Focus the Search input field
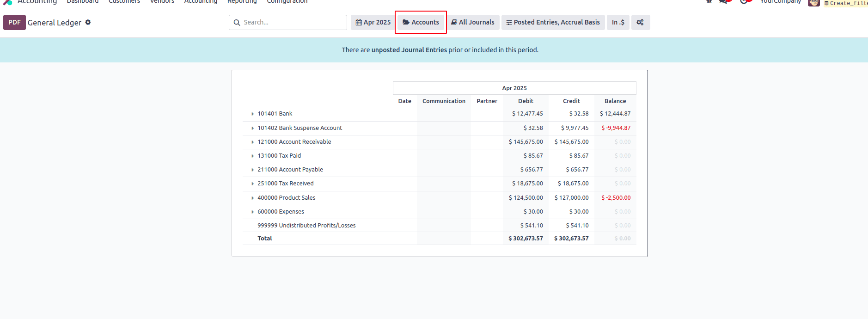 pyautogui.click(x=288, y=22)
